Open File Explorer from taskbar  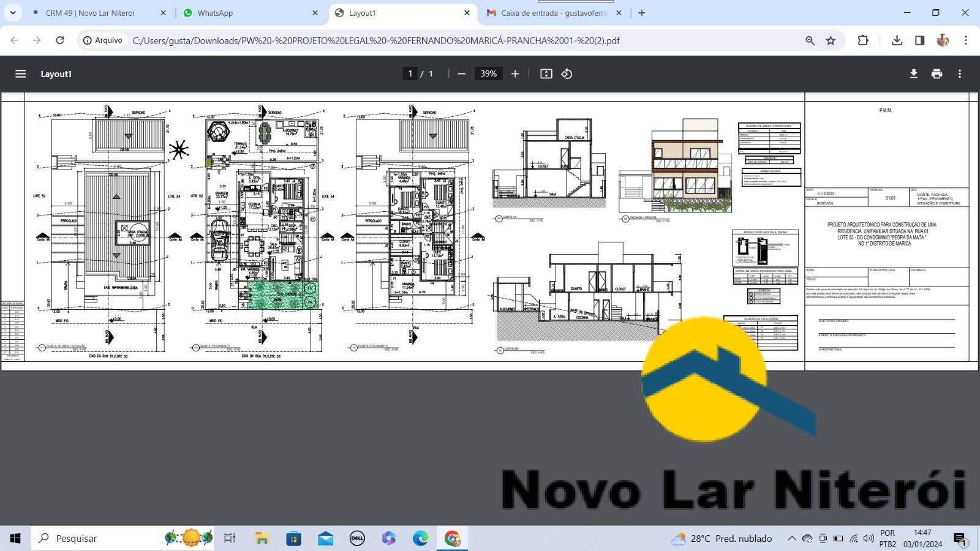(262, 538)
